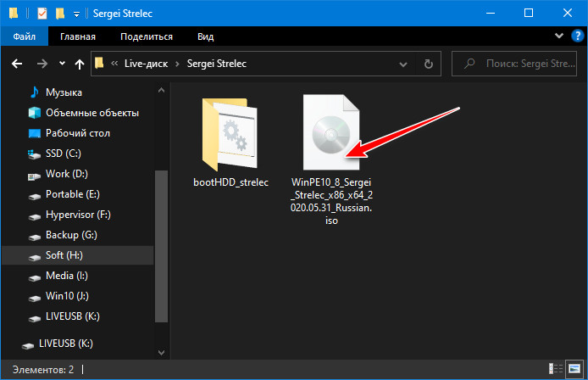588x380 pixels.
Task: Click the Live-диск breadcrumb segment
Action: (x=147, y=64)
